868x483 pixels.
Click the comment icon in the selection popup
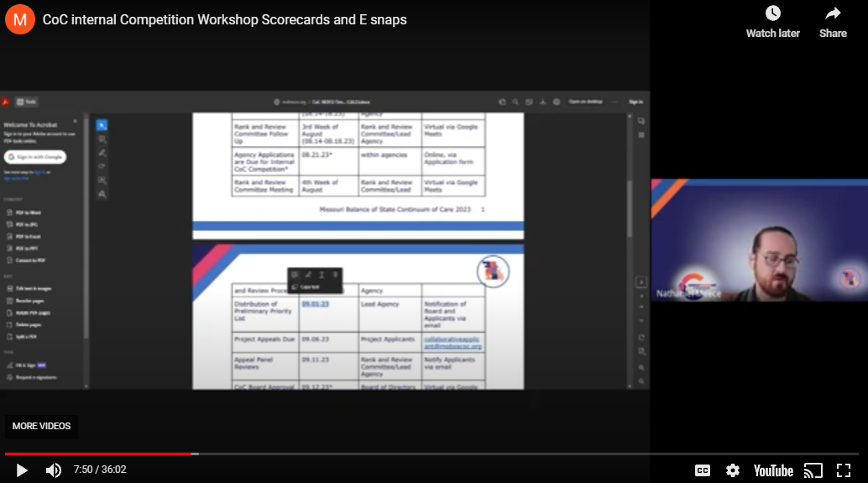[x=295, y=275]
